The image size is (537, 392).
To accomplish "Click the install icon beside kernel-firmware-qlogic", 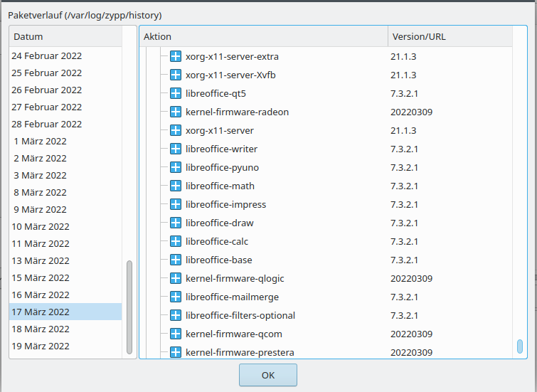I will (176, 278).
